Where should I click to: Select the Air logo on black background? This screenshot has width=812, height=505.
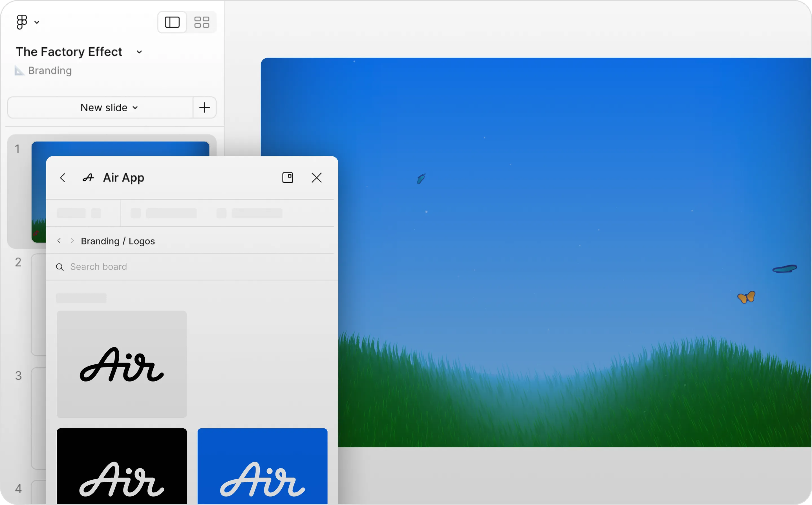click(122, 466)
